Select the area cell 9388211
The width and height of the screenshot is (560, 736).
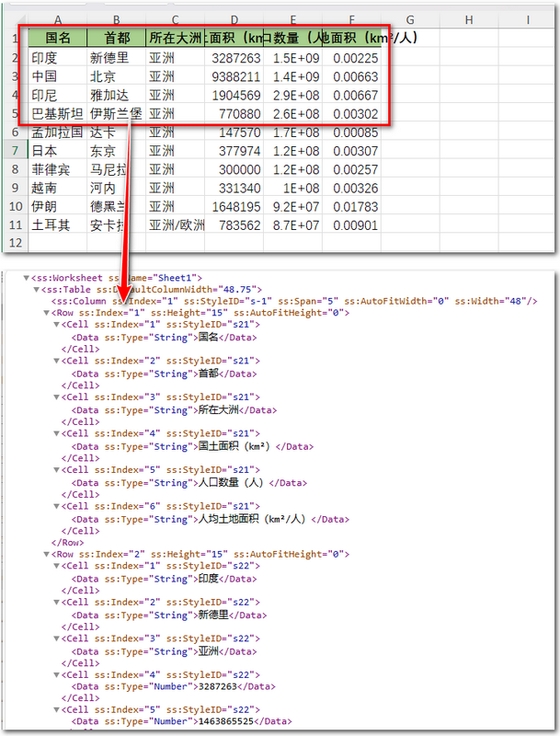tap(234, 76)
